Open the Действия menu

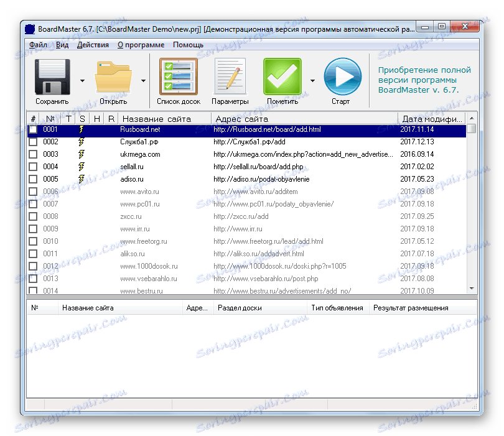pyautogui.click(x=93, y=45)
